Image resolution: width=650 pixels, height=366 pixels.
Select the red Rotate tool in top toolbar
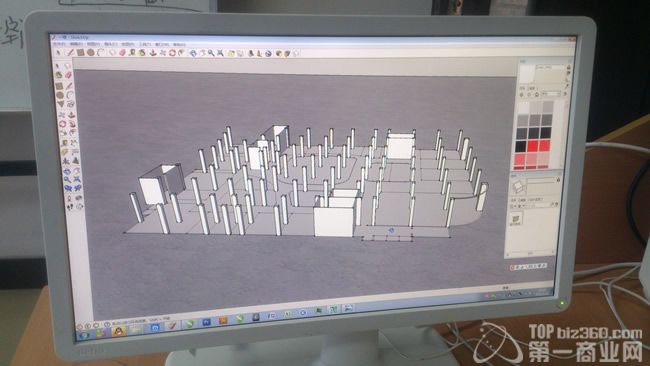tap(172, 53)
